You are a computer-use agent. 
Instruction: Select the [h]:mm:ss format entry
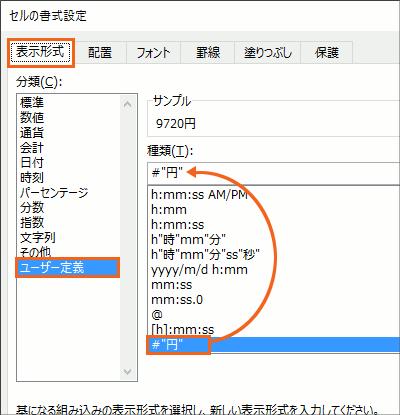[x=183, y=330]
